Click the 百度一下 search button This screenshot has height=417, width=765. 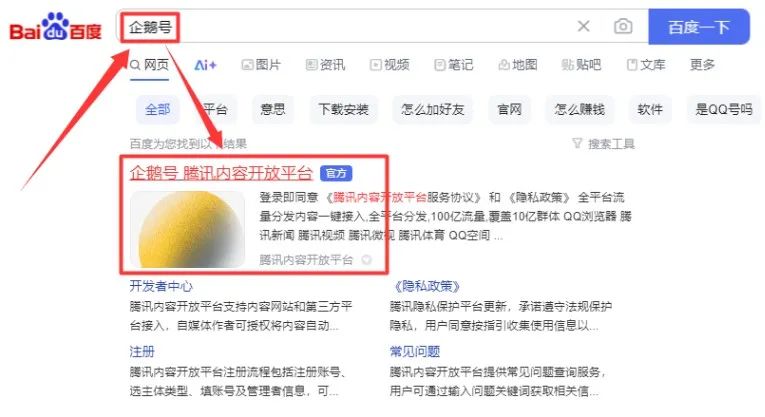pos(699,27)
